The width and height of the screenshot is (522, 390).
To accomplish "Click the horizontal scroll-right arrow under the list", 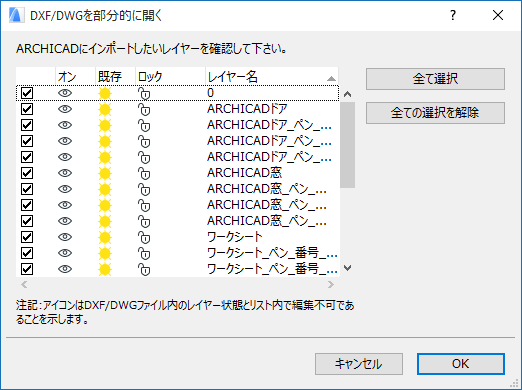I will [330, 284].
